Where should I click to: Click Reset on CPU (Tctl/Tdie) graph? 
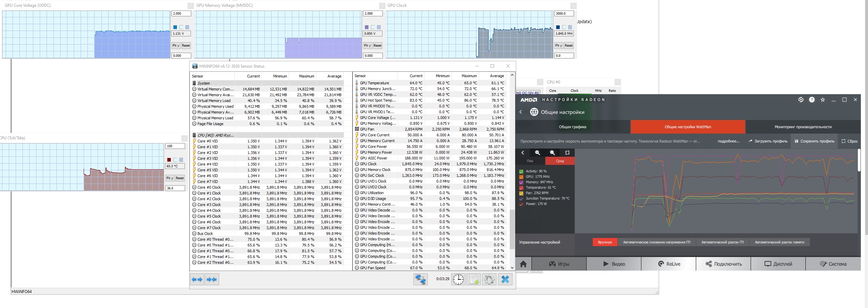pyautogui.click(x=180, y=178)
